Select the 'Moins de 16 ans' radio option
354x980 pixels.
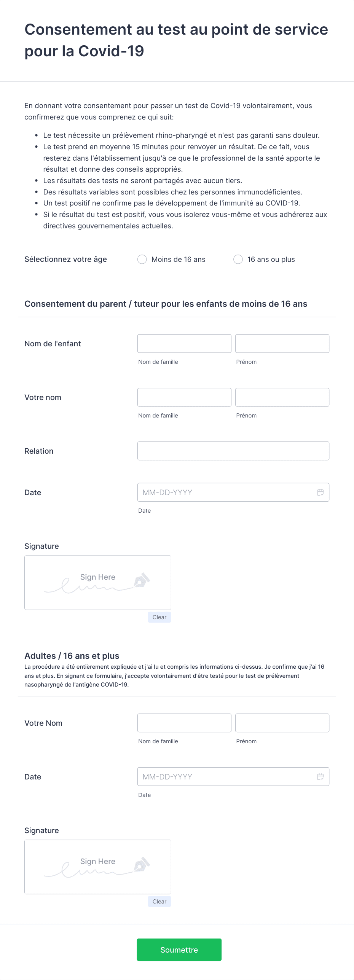tap(142, 259)
